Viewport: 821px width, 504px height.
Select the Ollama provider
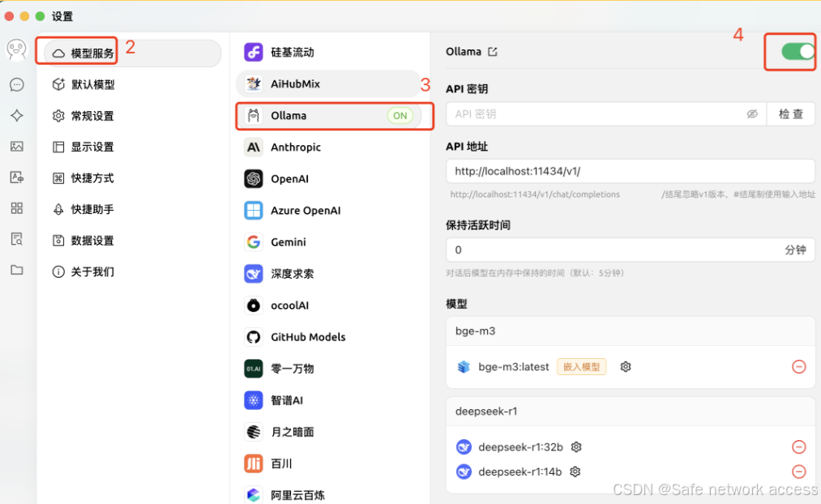click(329, 116)
